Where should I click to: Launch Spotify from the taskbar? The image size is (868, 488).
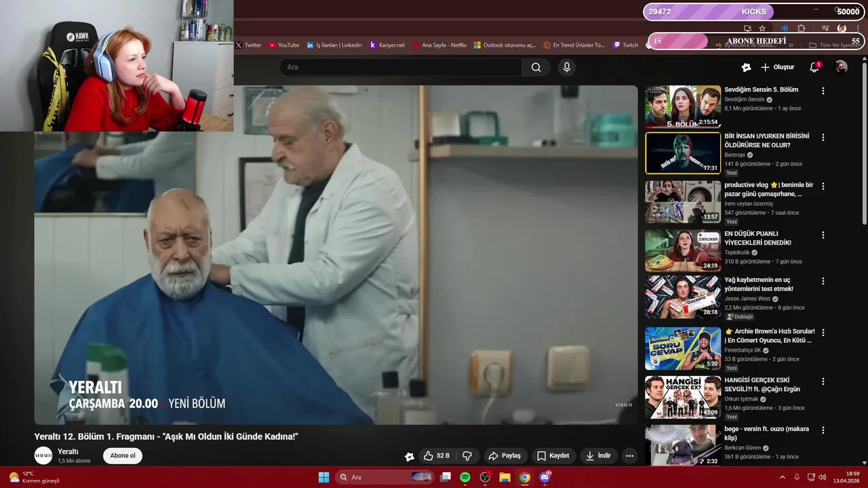coord(465,477)
